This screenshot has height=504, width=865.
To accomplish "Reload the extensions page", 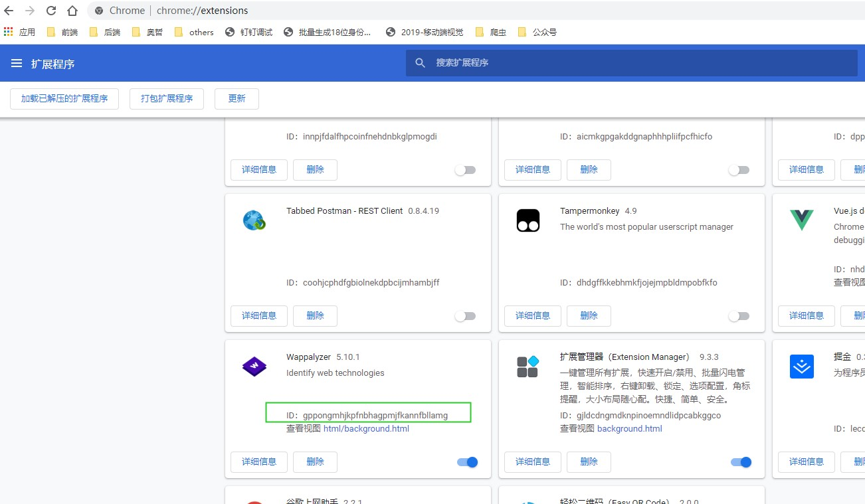I will tap(51, 11).
